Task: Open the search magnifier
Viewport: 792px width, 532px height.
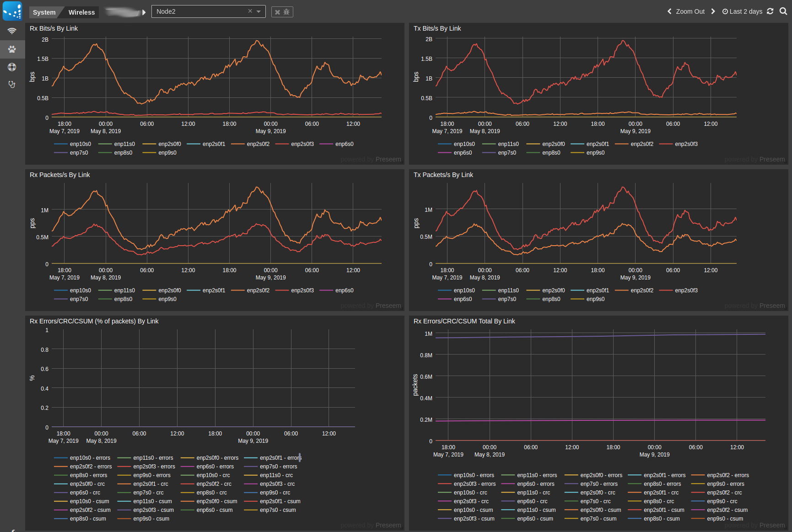Action: point(783,11)
